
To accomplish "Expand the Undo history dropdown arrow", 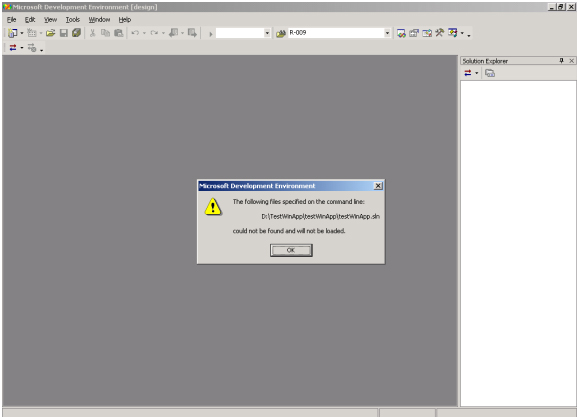I will click(x=144, y=33).
